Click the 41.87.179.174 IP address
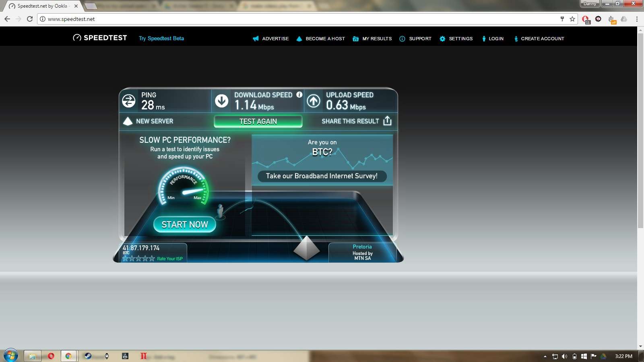The height and width of the screenshot is (362, 644). (141, 248)
